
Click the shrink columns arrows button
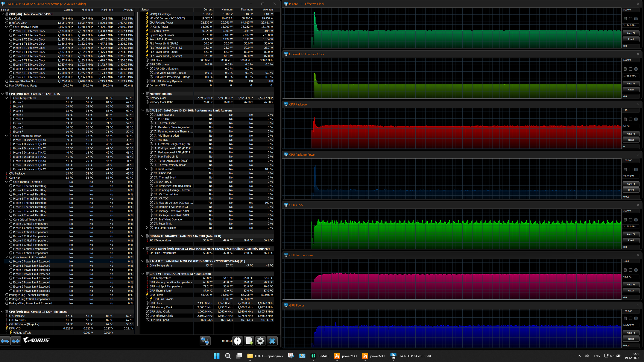pos(15,341)
